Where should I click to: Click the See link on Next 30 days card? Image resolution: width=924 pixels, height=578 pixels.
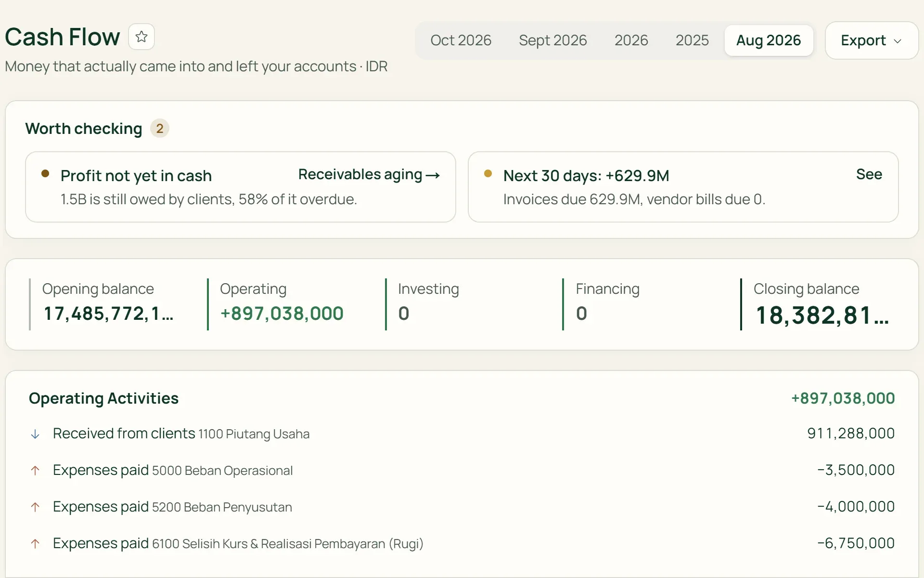click(869, 174)
